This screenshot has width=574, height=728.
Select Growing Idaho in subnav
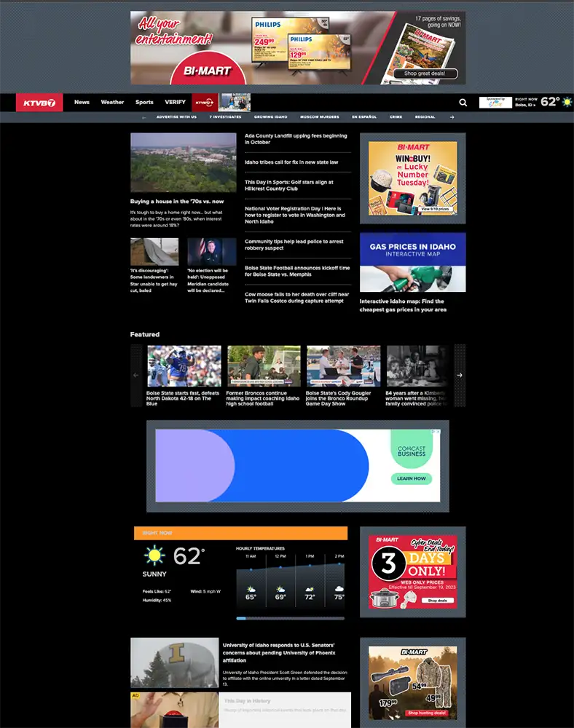(x=271, y=117)
